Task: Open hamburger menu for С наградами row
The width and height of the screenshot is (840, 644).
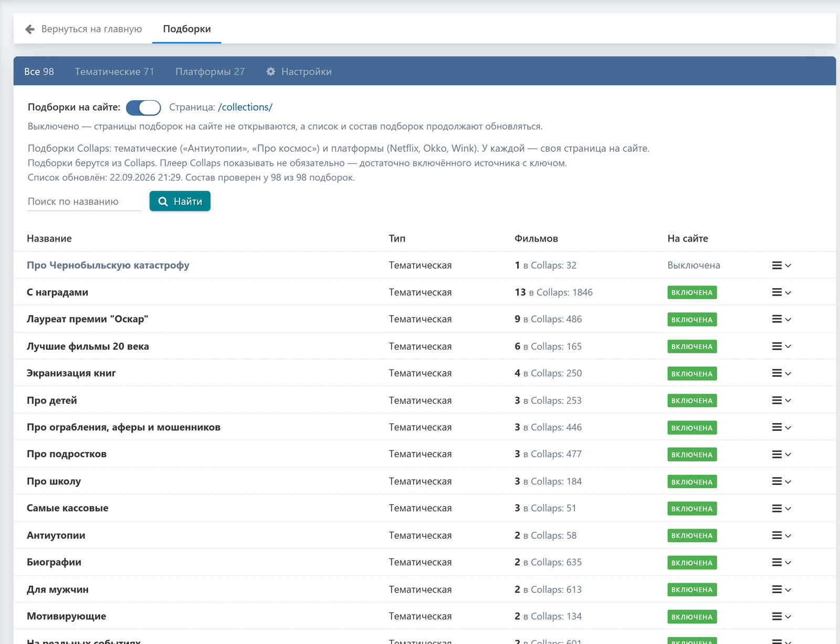Action: pos(781,292)
